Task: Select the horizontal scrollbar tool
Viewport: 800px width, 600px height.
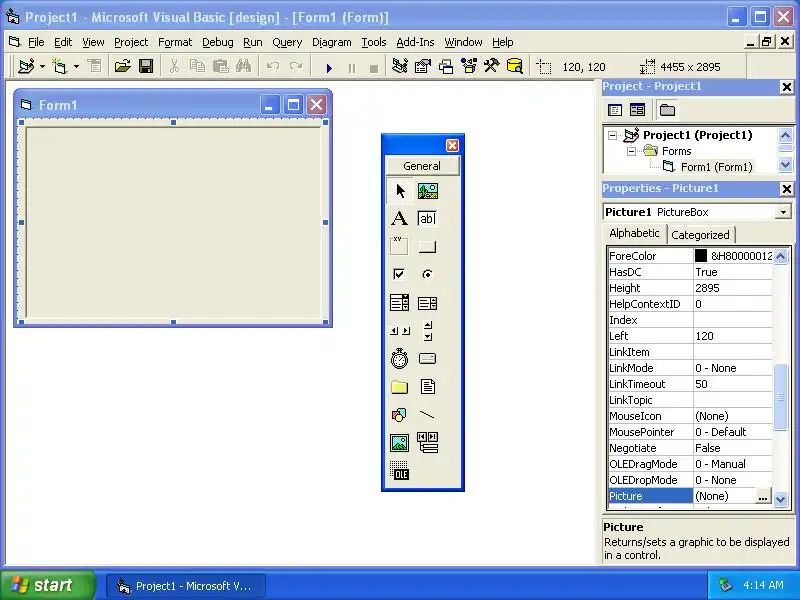Action: point(400,331)
